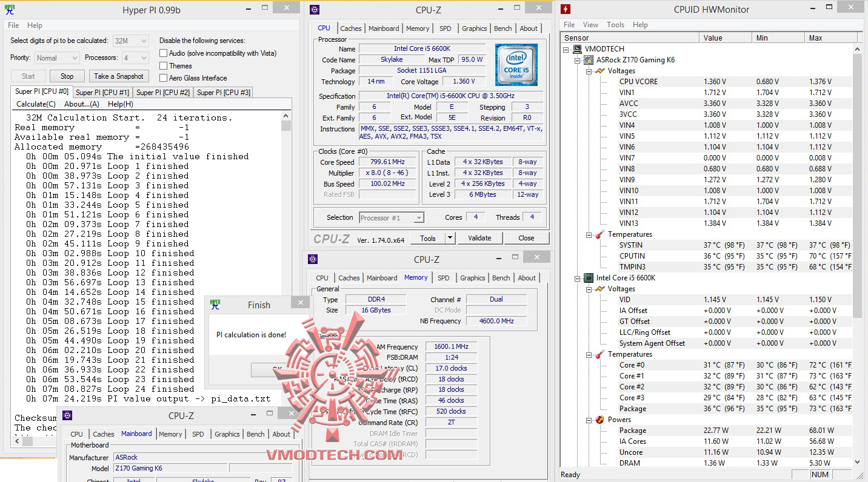Click the Name field showing Intel Core i5 6600K
This screenshot has width=868, height=482.
422,48
